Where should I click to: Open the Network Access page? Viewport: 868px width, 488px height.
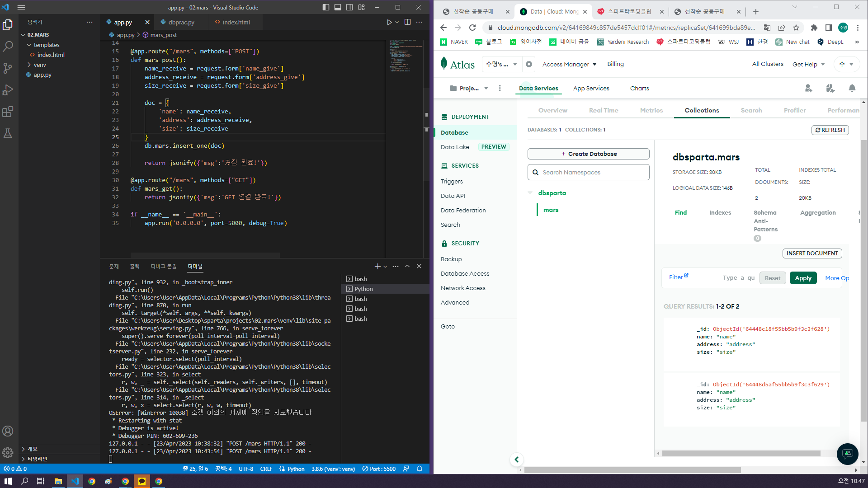point(463,288)
